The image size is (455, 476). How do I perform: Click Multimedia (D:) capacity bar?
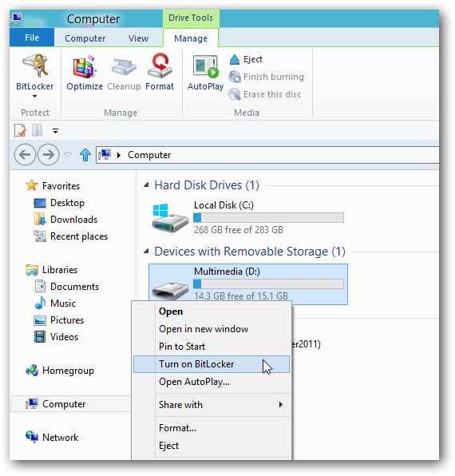click(268, 284)
